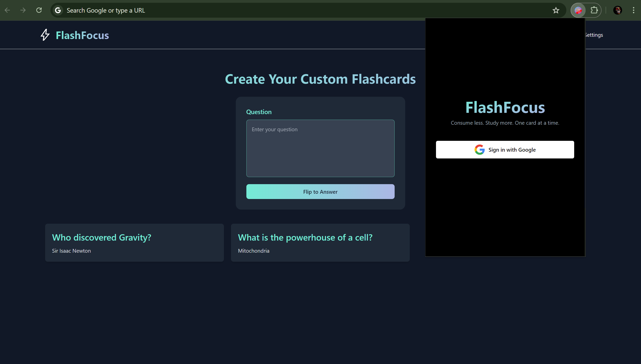Viewport: 641px width, 364px height.
Task: Select the Who discovered Gravity flashcard
Action: point(134,243)
